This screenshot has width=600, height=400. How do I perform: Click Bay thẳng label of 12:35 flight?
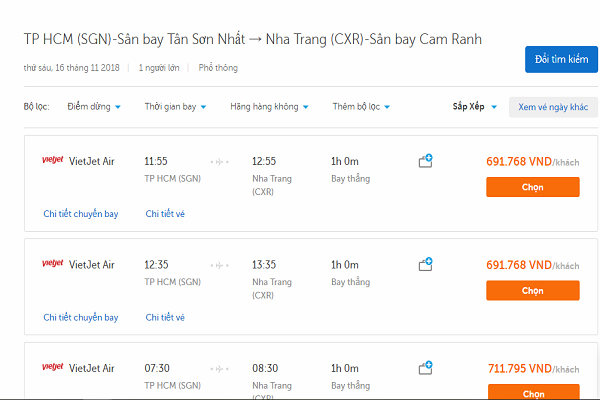pos(351,282)
